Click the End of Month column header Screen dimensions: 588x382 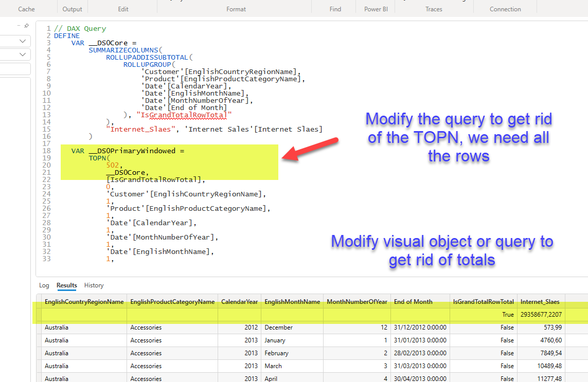coord(413,302)
